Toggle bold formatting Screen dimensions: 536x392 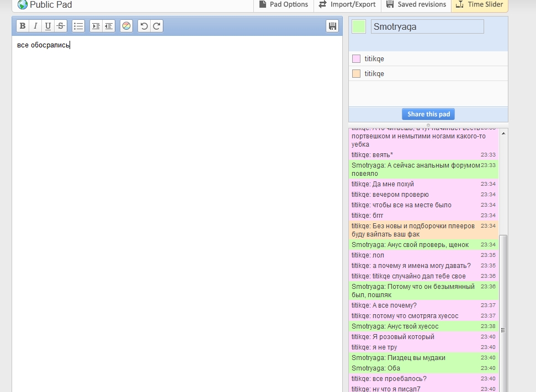(x=23, y=26)
